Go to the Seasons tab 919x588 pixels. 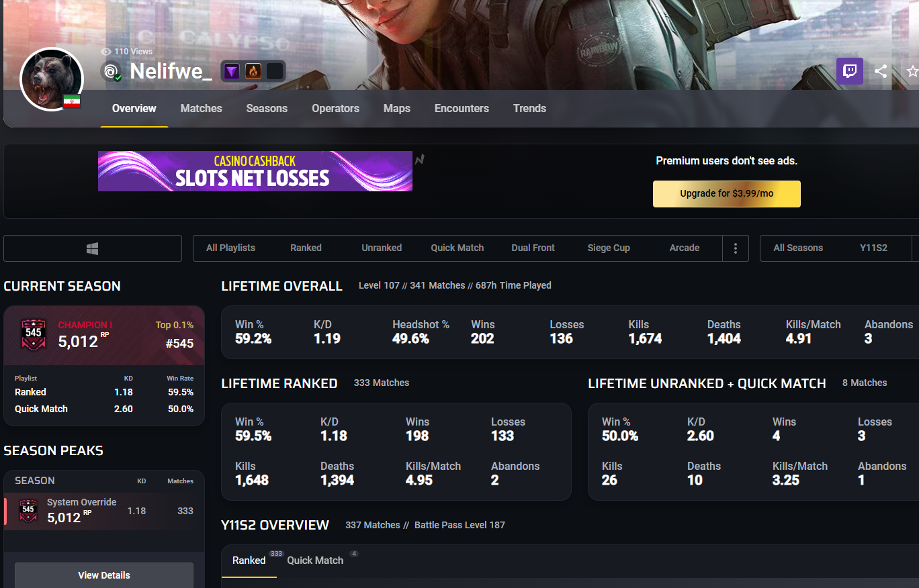coord(267,108)
